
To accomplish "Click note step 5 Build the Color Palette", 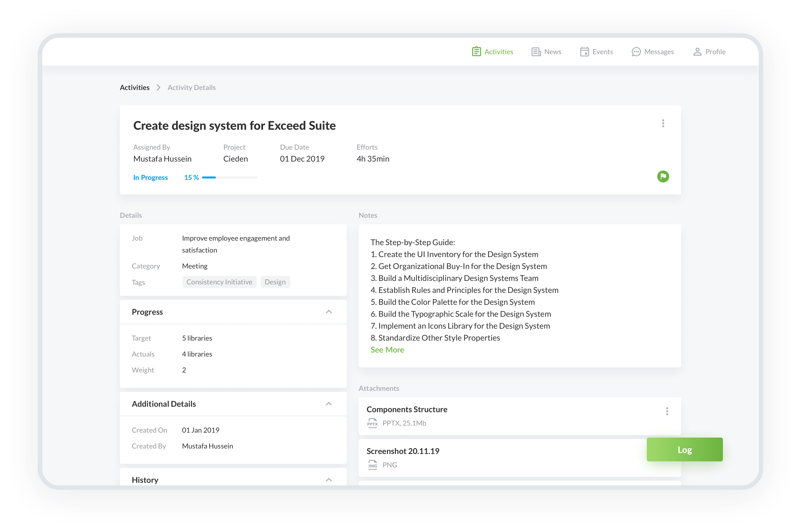I will tap(453, 302).
